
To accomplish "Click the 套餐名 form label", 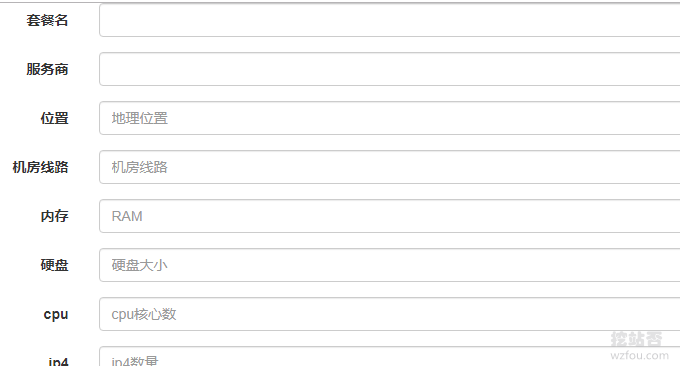I will 47,20.
